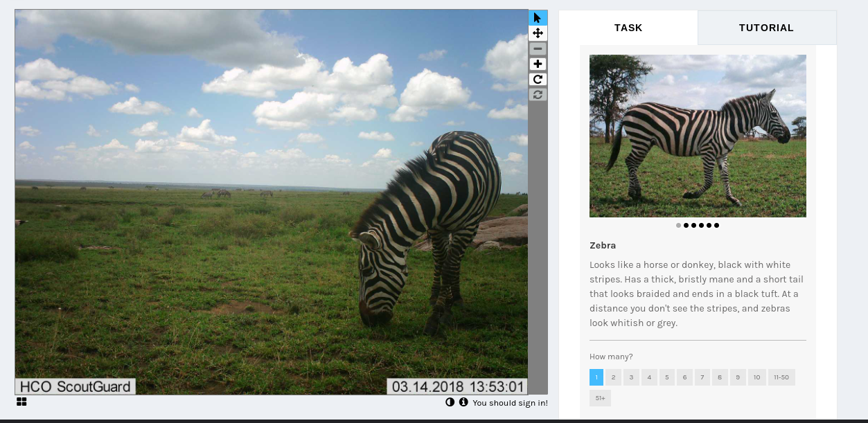Select count 3 for How many

pos(631,377)
